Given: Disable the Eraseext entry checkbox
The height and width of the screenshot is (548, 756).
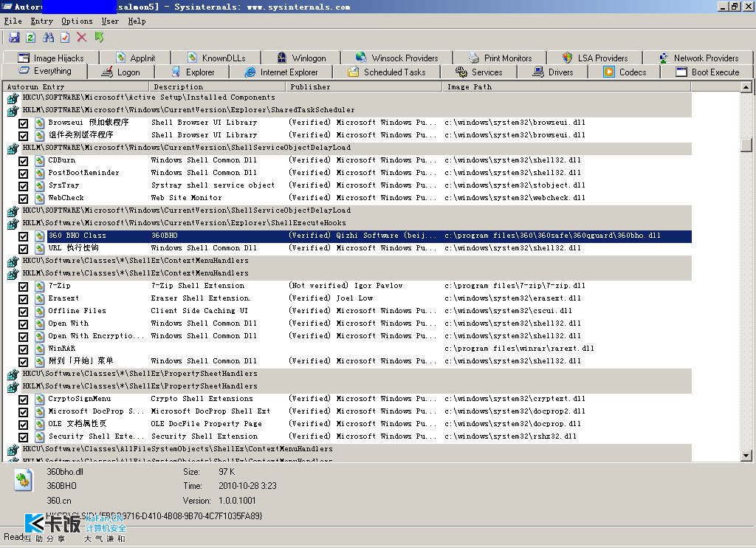Looking at the screenshot, I should [x=23, y=298].
